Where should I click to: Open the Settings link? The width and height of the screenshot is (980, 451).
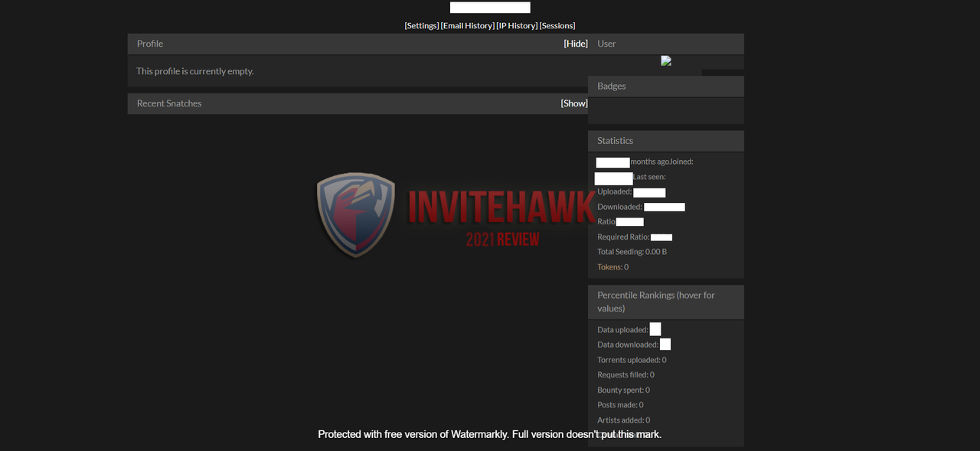[422, 25]
